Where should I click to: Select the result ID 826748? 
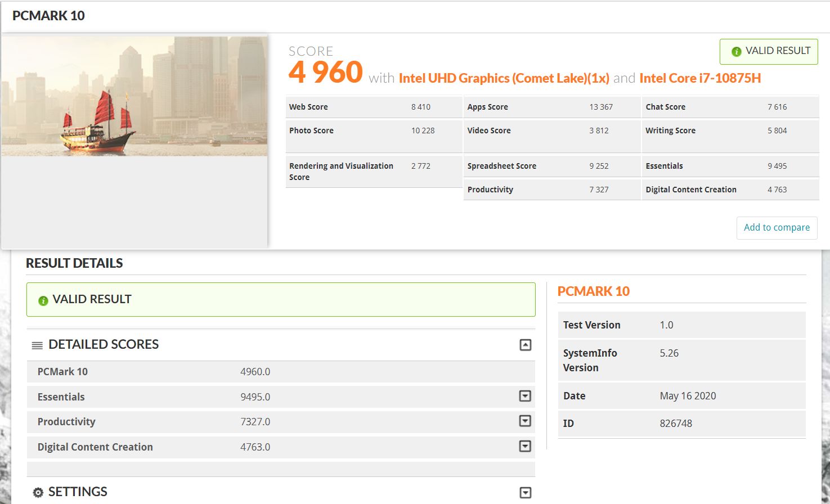coord(676,424)
